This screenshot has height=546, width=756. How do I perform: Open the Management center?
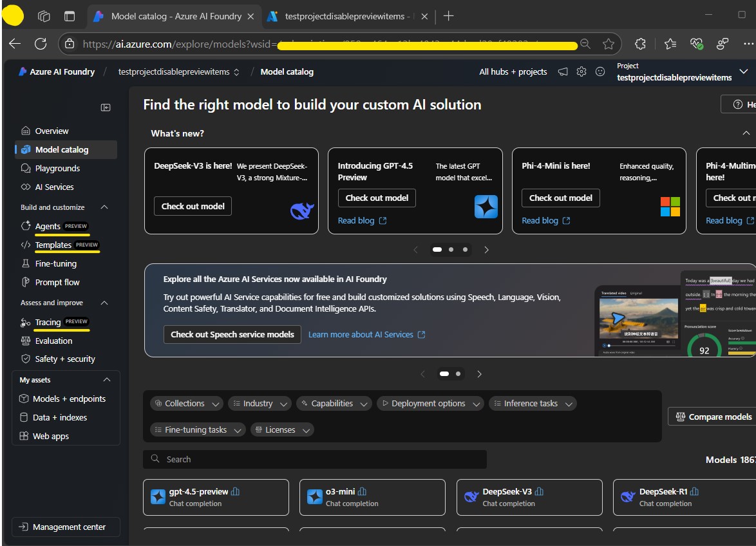coord(66,527)
